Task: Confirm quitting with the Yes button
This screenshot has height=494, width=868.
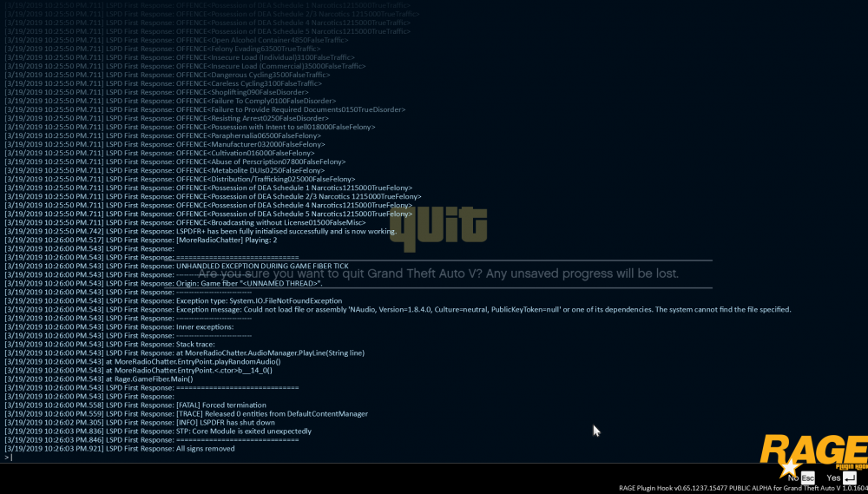Action: click(x=841, y=478)
